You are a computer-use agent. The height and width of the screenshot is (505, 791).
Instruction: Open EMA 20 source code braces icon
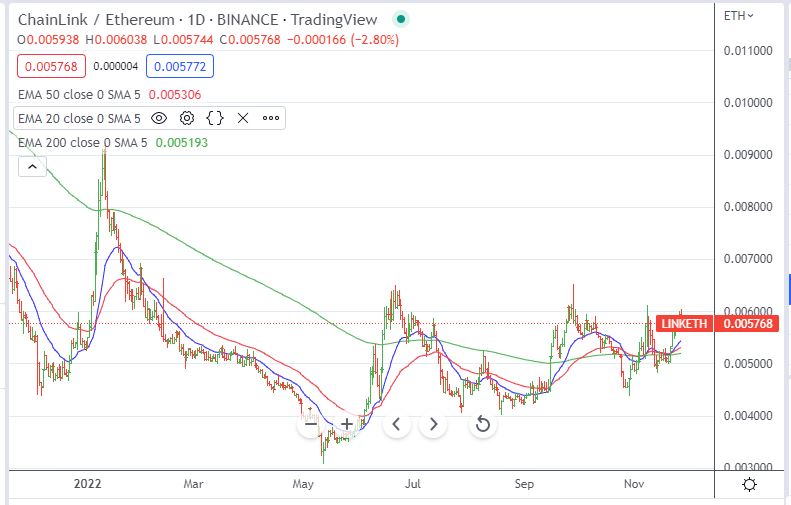[215, 119]
